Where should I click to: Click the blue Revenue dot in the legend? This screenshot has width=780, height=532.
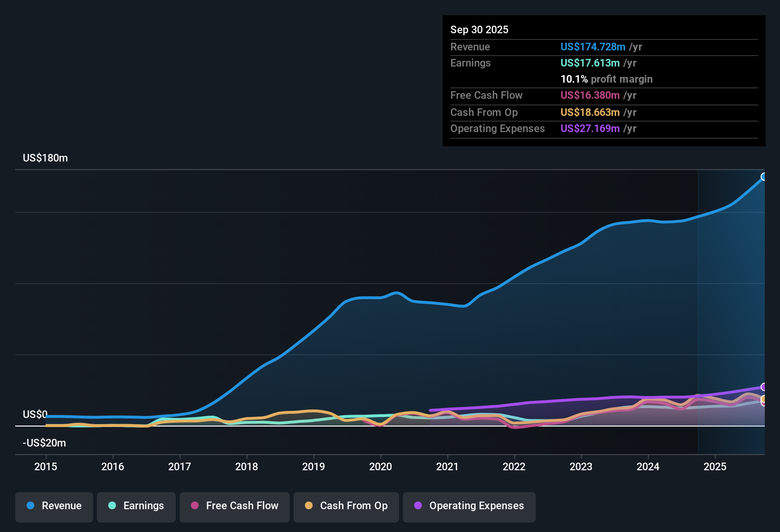click(30, 506)
